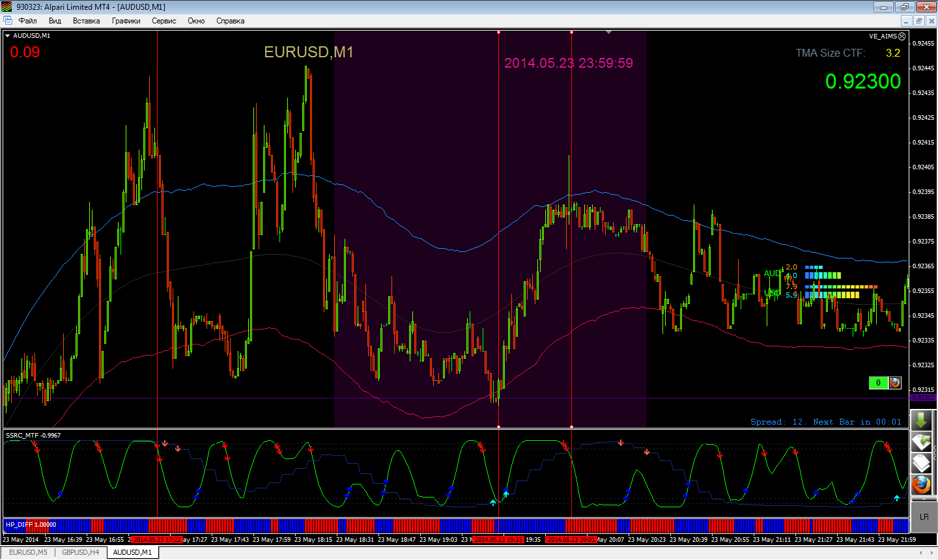Click the SSRC_MTF -0.9967 indicator label
The width and height of the screenshot is (938, 560).
pyautogui.click(x=33, y=435)
